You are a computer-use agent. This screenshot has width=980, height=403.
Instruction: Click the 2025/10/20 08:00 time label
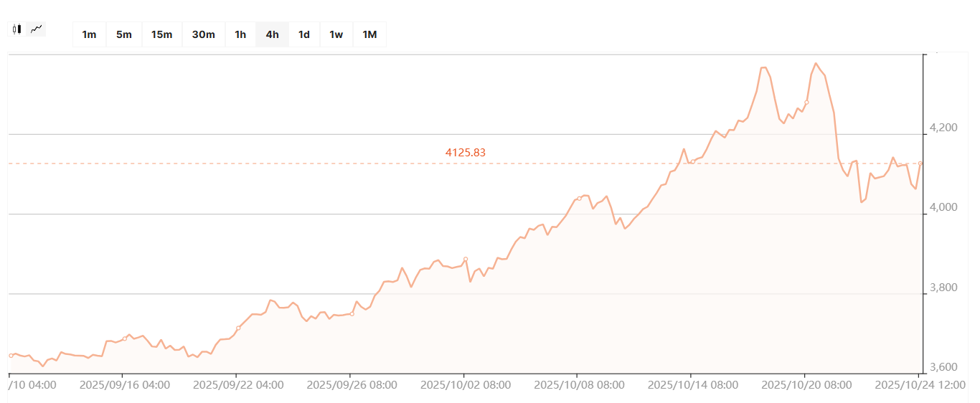pos(806,384)
